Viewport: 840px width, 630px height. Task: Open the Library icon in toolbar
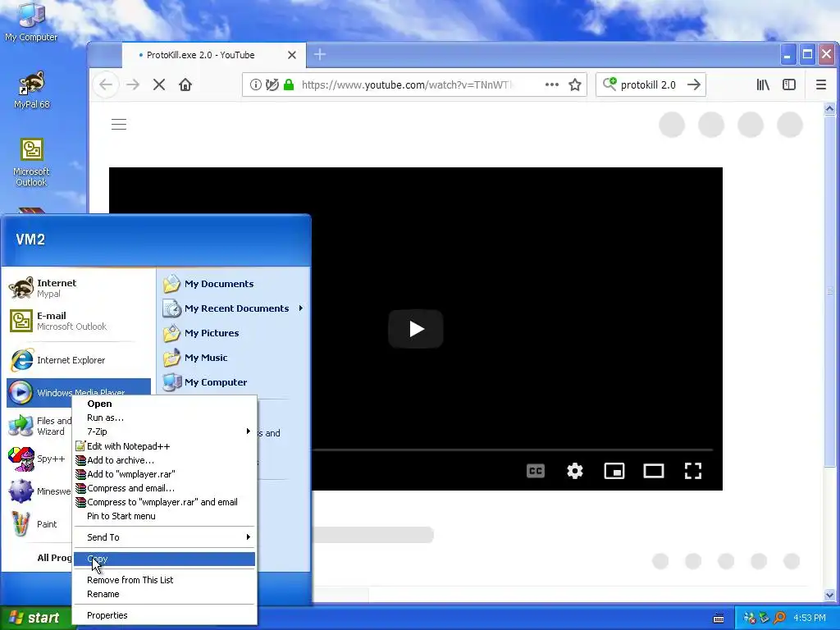pyautogui.click(x=763, y=84)
